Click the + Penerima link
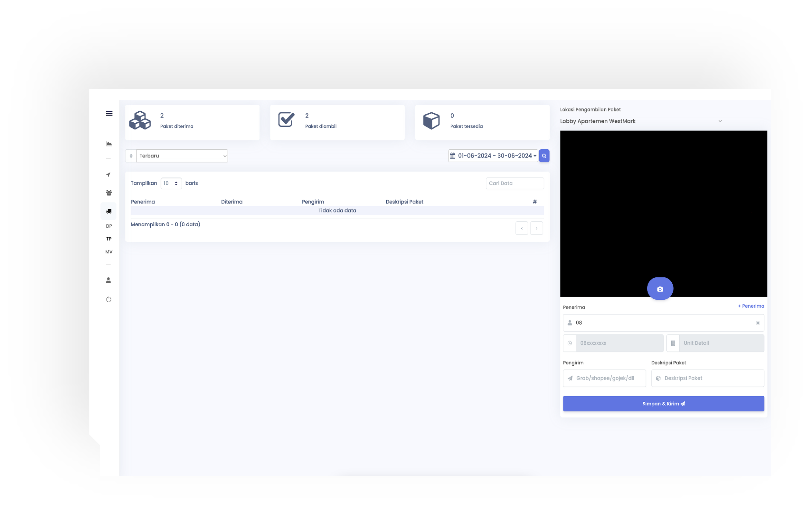This screenshot has width=812, height=507. click(x=751, y=306)
